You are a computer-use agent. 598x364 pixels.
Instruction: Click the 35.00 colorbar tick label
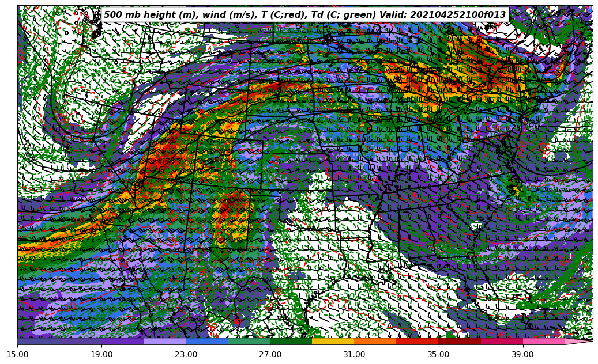[438, 355]
